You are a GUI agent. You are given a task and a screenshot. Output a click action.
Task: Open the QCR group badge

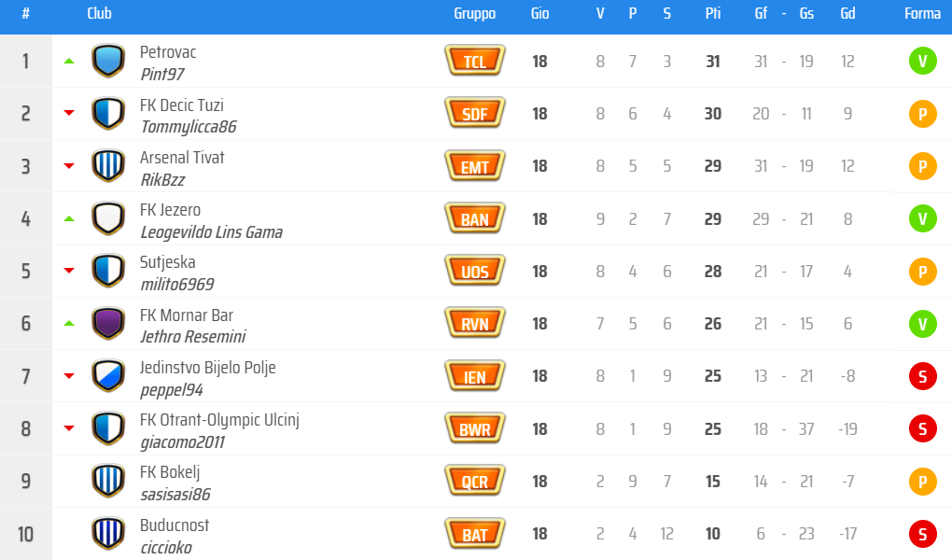[475, 481]
